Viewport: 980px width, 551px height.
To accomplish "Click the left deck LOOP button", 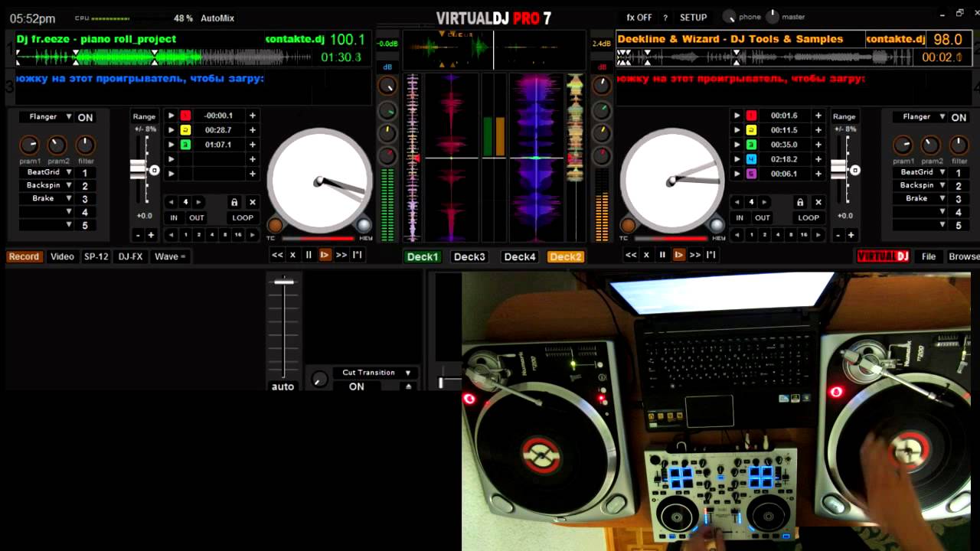I will [243, 217].
